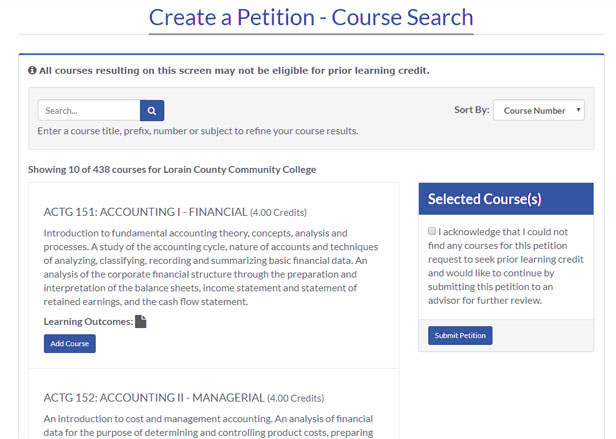
Task: Click the Sort By label
Action: point(471,110)
